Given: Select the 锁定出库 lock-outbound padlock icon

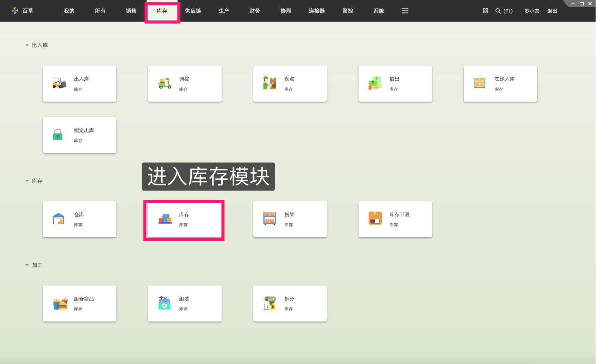Looking at the screenshot, I should click(x=57, y=134).
